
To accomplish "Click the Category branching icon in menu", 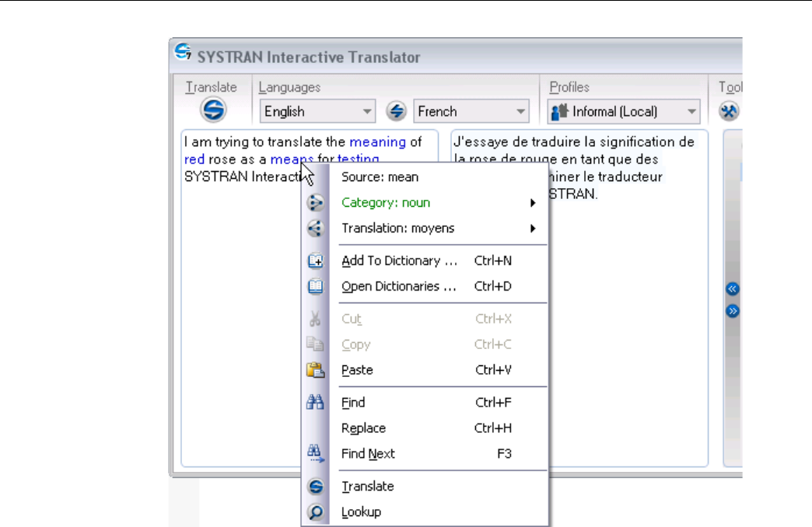I will pyautogui.click(x=315, y=202).
